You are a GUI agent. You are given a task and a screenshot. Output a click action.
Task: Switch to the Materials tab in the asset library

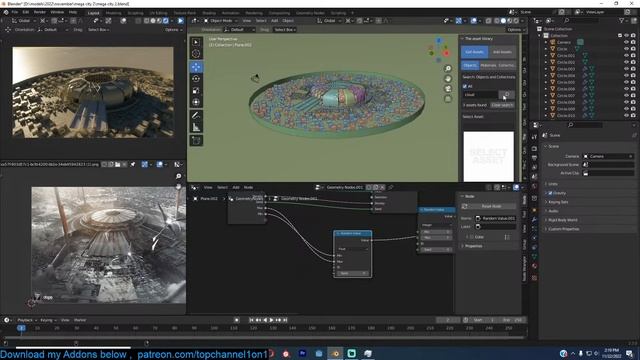(x=488, y=65)
